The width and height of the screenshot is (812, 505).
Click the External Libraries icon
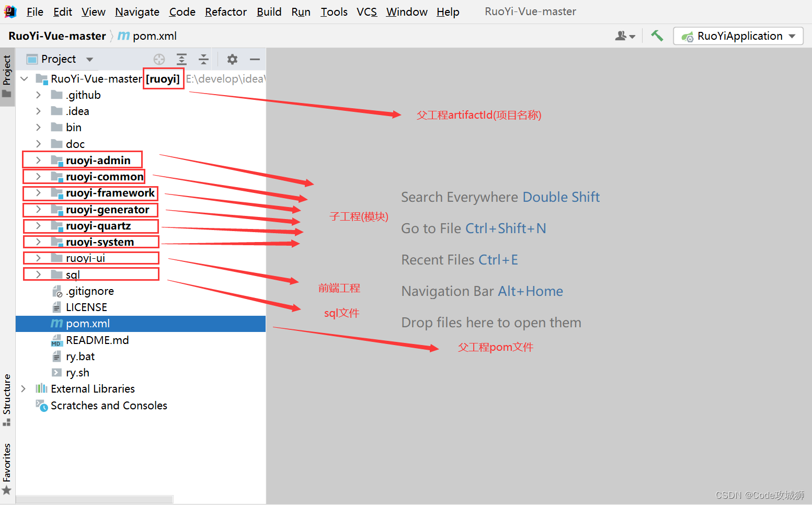tap(41, 388)
